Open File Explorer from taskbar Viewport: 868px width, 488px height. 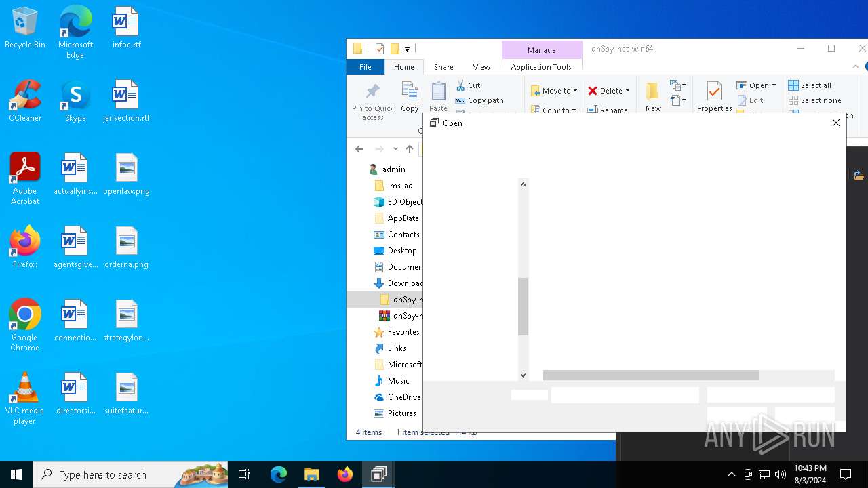(x=311, y=474)
